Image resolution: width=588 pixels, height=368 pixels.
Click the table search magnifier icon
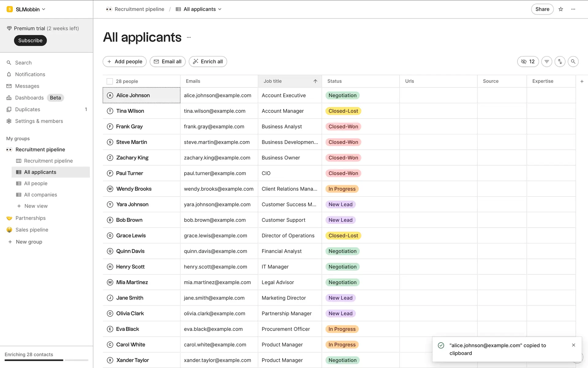[x=573, y=62]
